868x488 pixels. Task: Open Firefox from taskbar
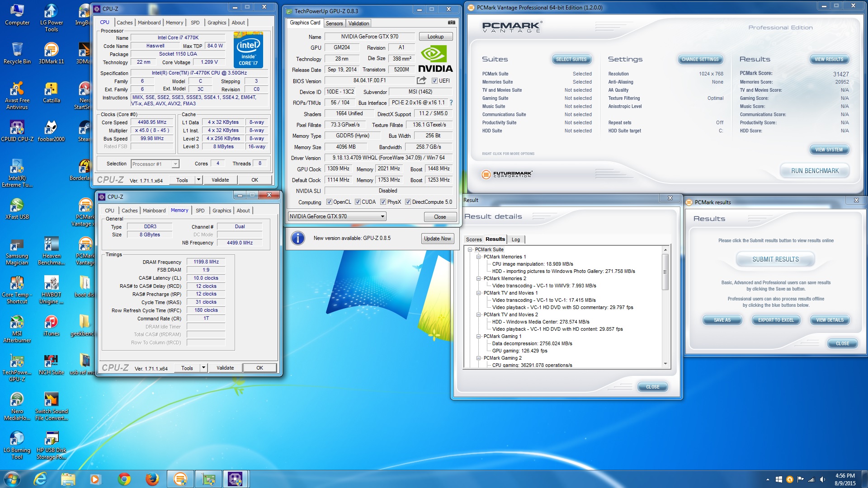pos(152,479)
